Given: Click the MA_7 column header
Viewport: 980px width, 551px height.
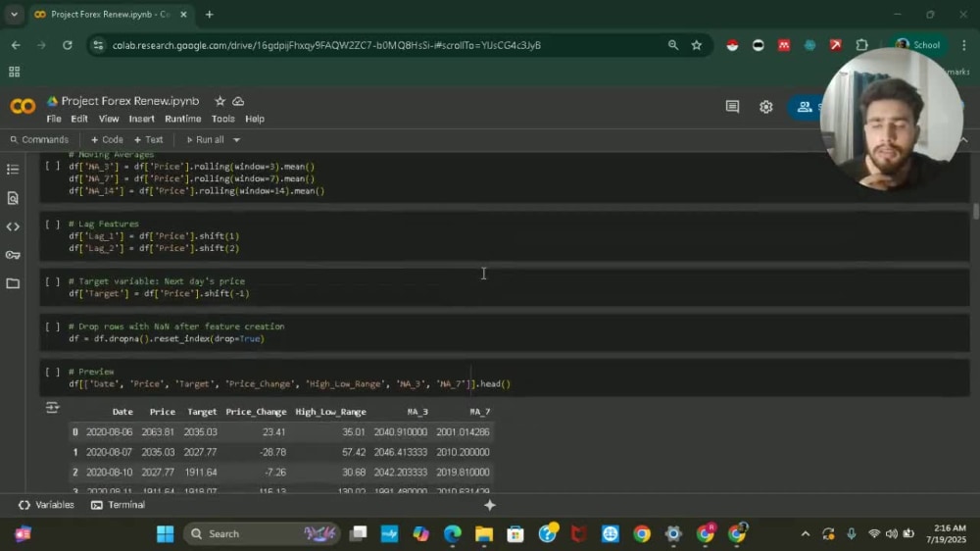Looking at the screenshot, I should tap(480, 412).
